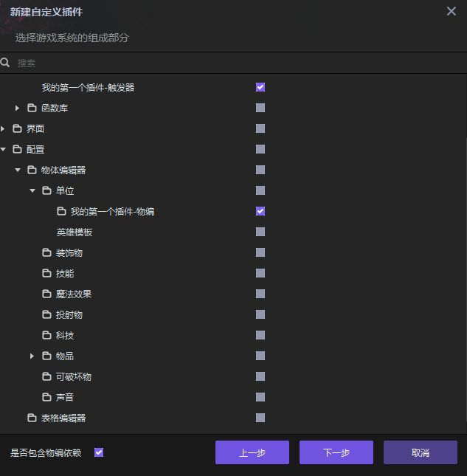Enable the 技能 checkbox

point(260,274)
